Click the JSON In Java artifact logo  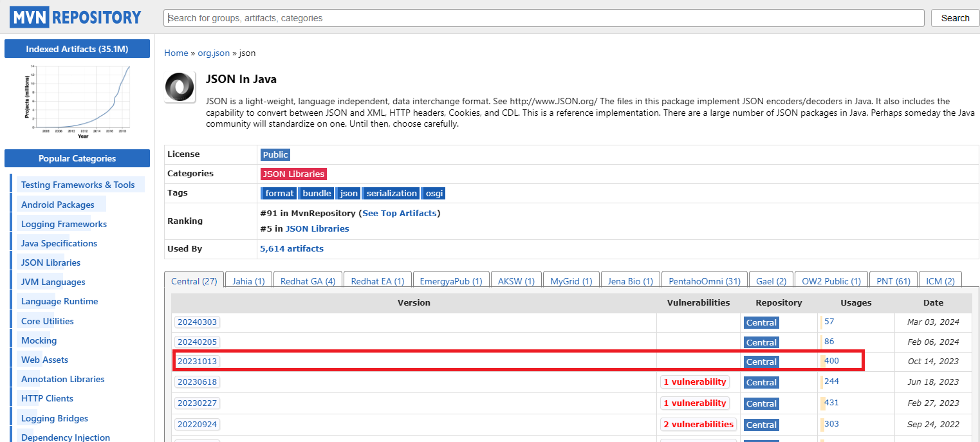pos(180,87)
